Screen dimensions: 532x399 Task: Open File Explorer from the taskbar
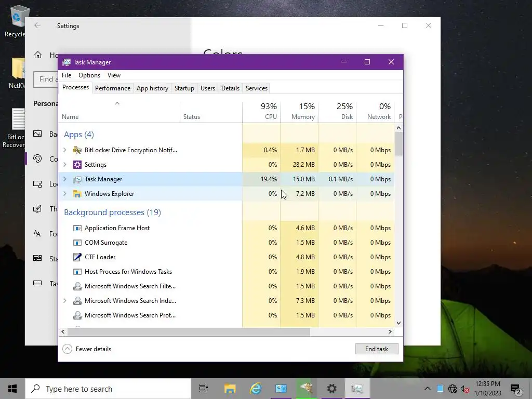(x=230, y=389)
